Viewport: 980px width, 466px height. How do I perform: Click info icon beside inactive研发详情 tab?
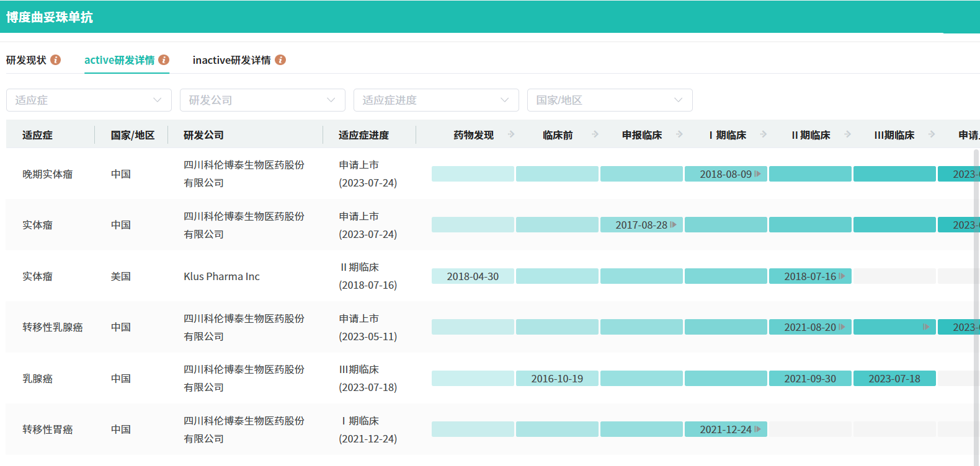280,60
